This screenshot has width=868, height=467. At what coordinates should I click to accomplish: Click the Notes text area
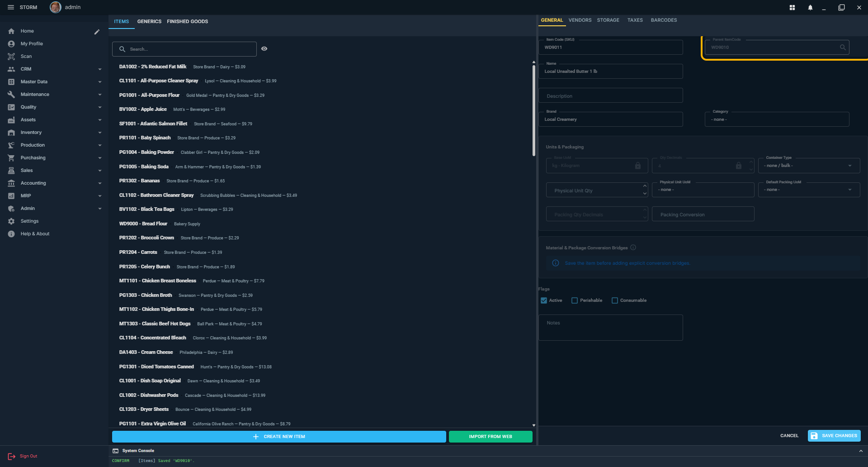point(611,328)
